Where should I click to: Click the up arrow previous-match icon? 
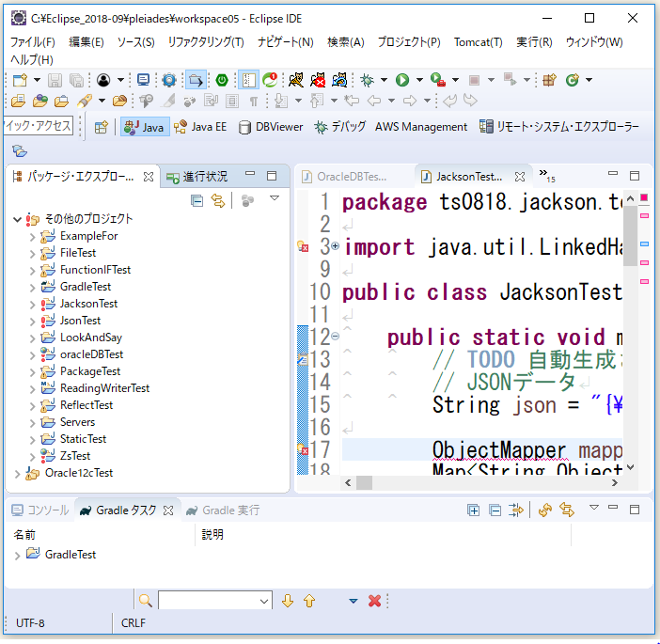pos(309,601)
